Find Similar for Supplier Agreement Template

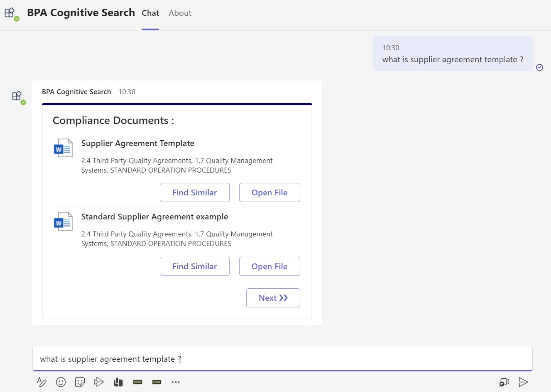[195, 192]
